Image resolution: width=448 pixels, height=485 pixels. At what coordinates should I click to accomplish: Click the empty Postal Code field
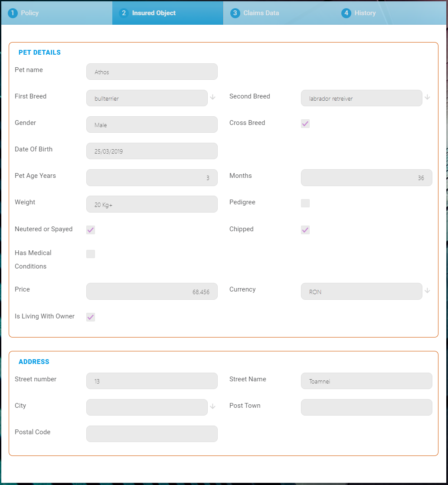pos(152,434)
